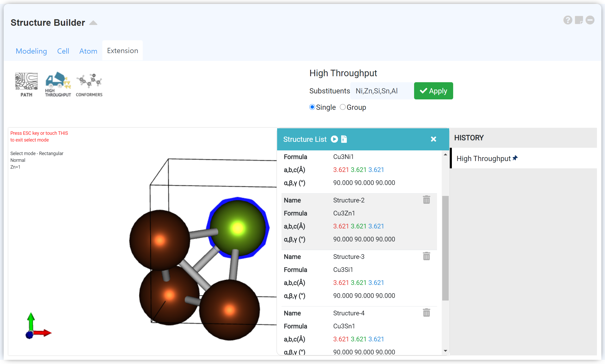Click the zip file download icon
This screenshot has height=364, width=605.
tap(344, 139)
